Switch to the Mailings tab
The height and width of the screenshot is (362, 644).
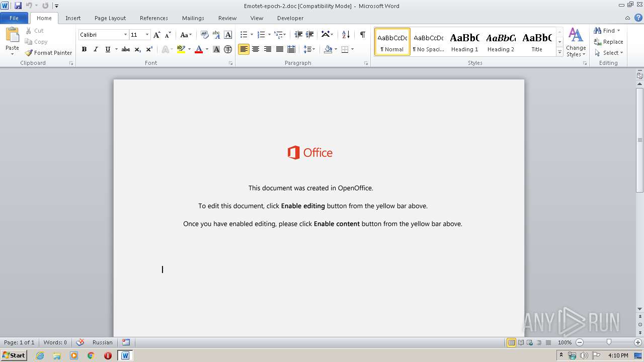(193, 18)
